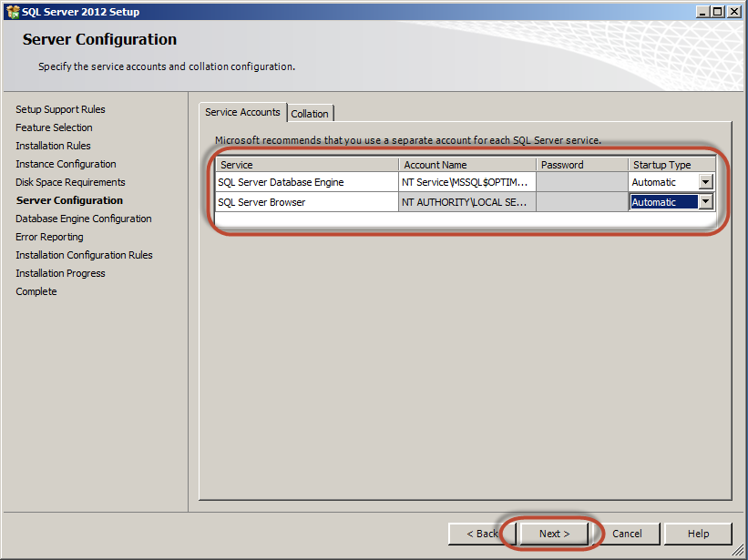The image size is (748, 560).
Task: Close the SQL Server 2012 Setup window
Action: tap(734, 12)
